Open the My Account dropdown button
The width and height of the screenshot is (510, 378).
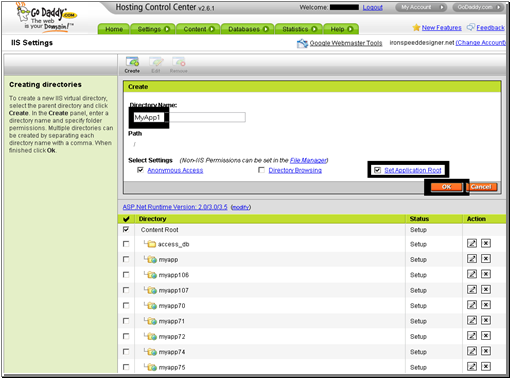(421, 7)
